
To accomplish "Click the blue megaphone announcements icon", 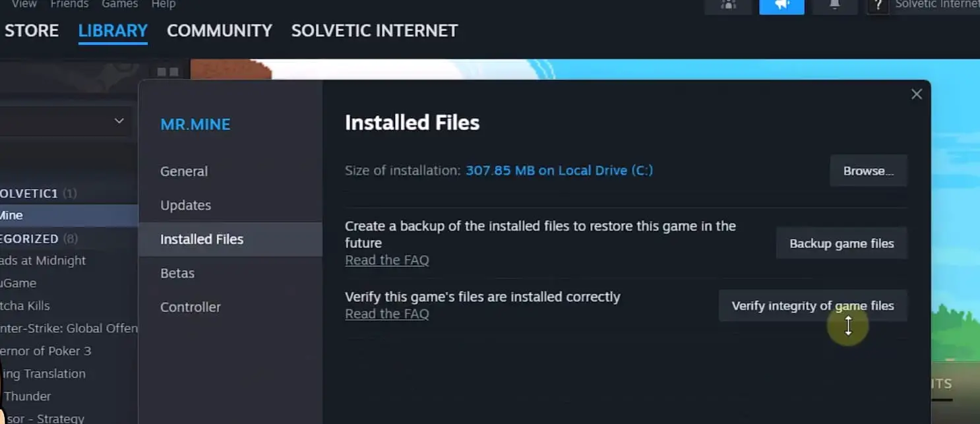I will pyautogui.click(x=781, y=5).
